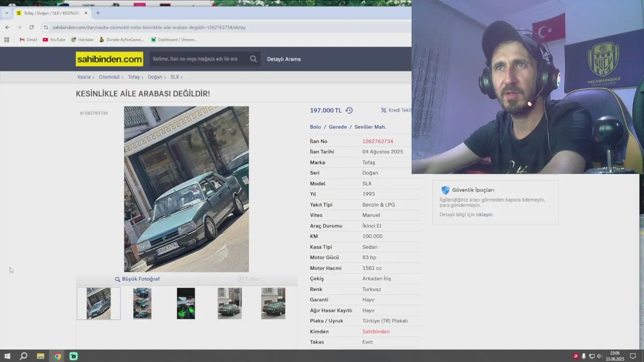644x362 pixels.
Task: Click the microphone tray icon
Action: tap(584, 356)
